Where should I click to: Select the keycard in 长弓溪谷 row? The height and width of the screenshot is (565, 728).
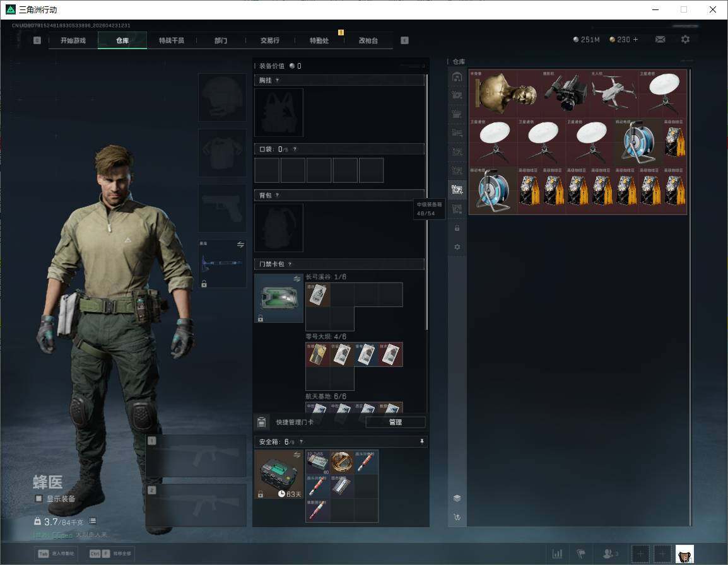coord(317,295)
